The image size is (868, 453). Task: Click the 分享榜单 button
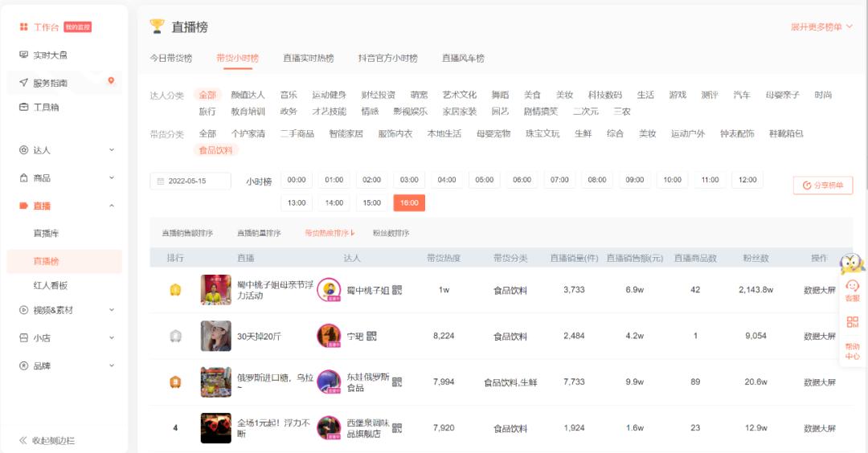tap(823, 186)
